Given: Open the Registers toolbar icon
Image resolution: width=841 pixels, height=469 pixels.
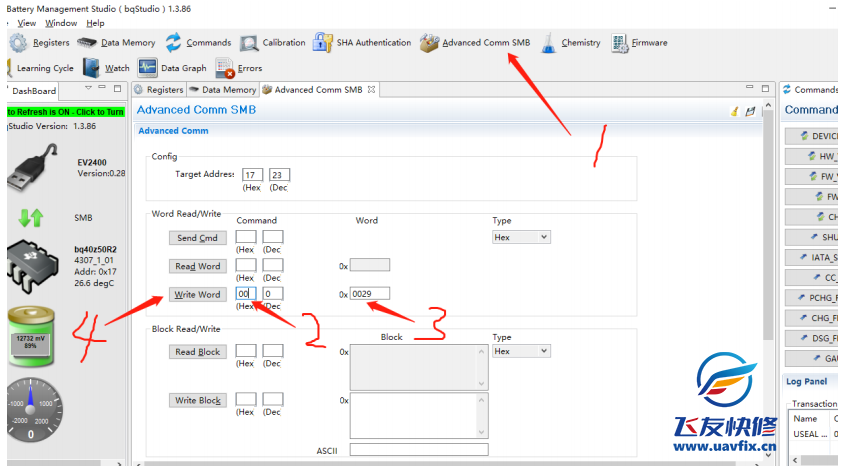Looking at the screenshot, I should (x=40, y=43).
